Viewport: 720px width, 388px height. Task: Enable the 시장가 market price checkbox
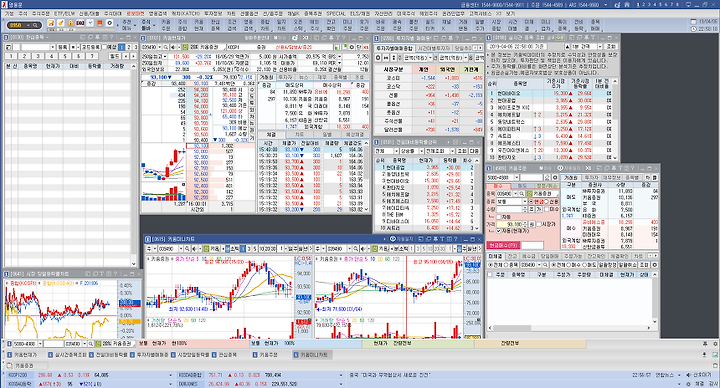point(539,224)
